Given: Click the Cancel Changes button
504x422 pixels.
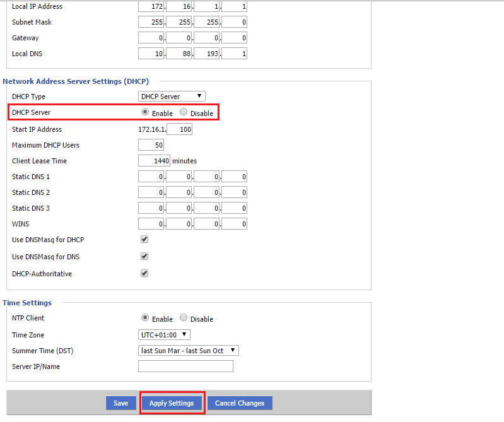Looking at the screenshot, I should point(239,403).
